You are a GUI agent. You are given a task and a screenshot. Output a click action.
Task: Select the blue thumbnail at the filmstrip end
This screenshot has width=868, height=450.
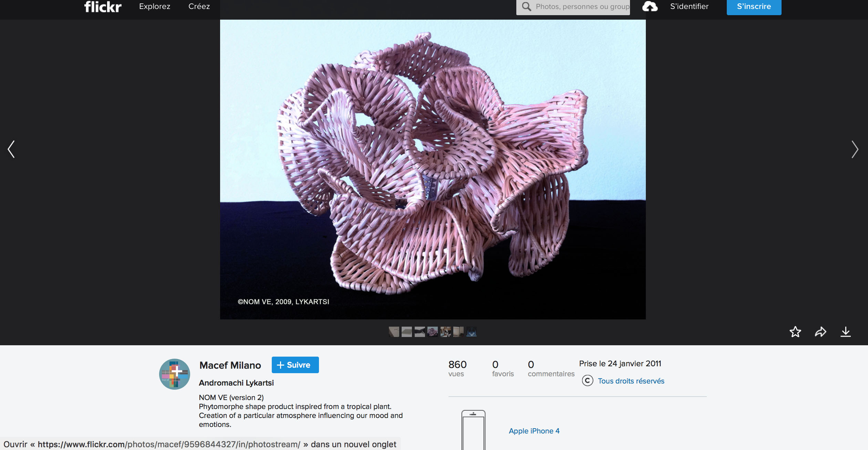point(472,332)
